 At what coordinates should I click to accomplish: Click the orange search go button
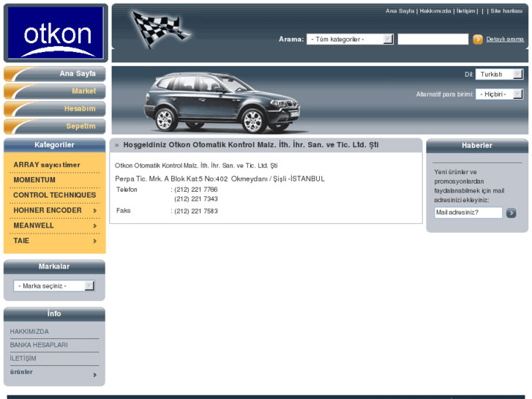point(478,40)
